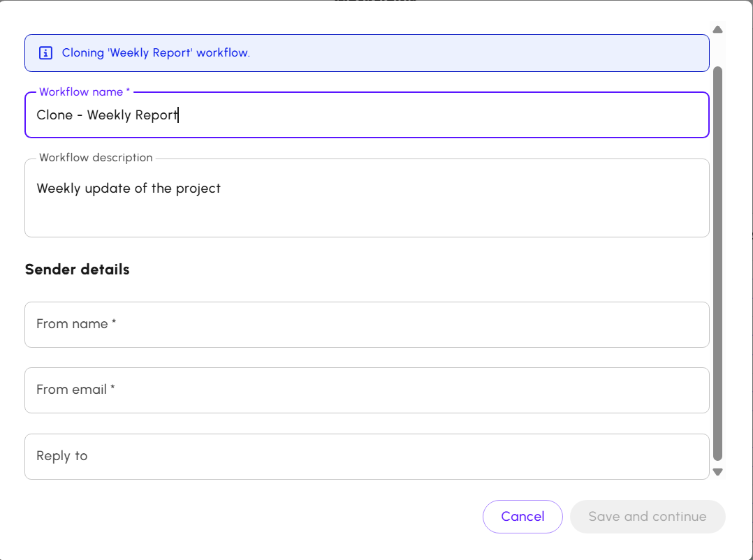
Task: Click the 'From name *' placeholder text
Action: coord(76,324)
